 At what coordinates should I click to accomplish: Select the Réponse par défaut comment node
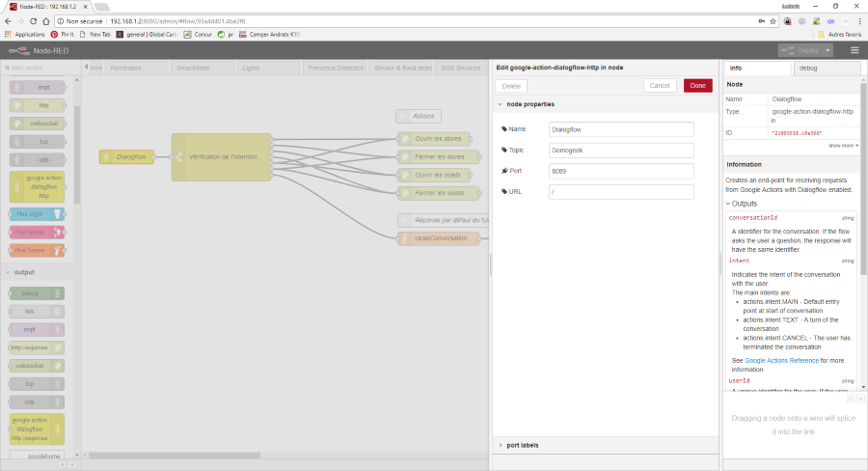[x=443, y=220]
